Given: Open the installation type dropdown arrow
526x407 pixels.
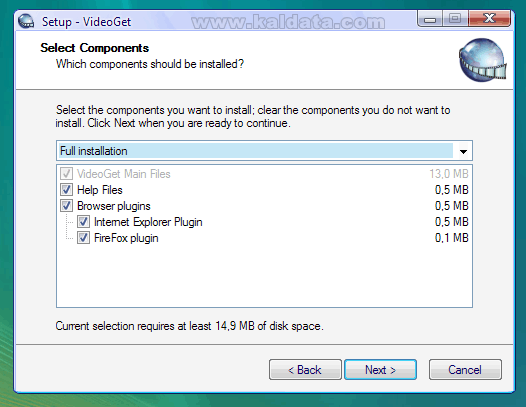Looking at the screenshot, I should pos(463,151).
